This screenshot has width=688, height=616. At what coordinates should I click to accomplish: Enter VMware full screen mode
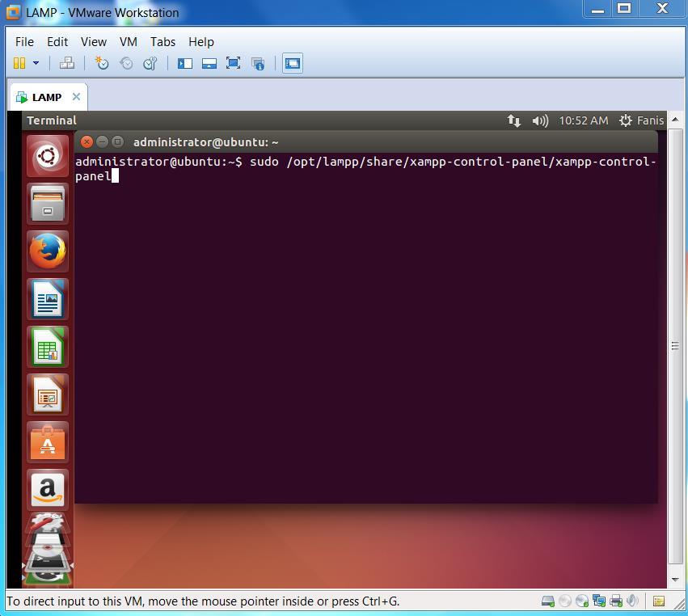coord(233,63)
